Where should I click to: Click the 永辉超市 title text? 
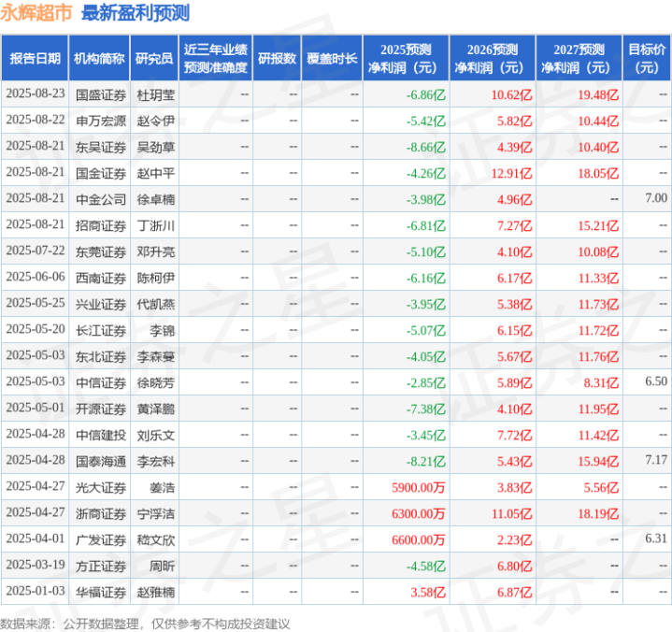tap(37, 13)
